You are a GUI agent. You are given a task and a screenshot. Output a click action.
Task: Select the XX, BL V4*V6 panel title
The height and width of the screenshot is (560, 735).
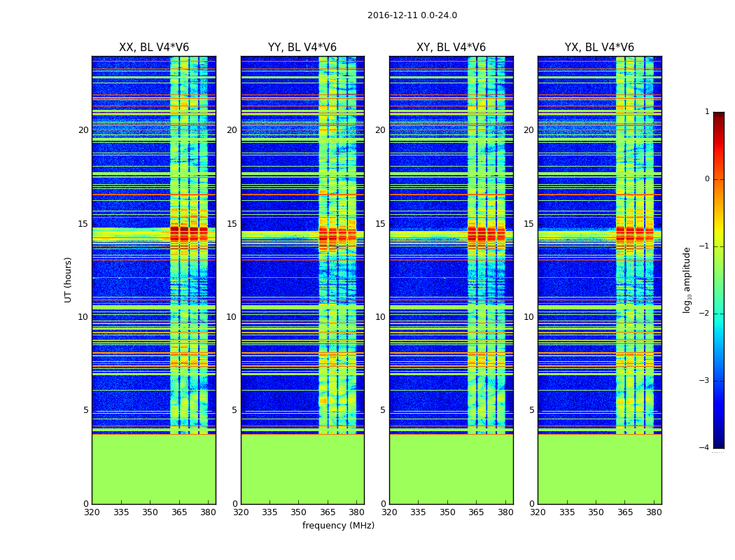154,48
